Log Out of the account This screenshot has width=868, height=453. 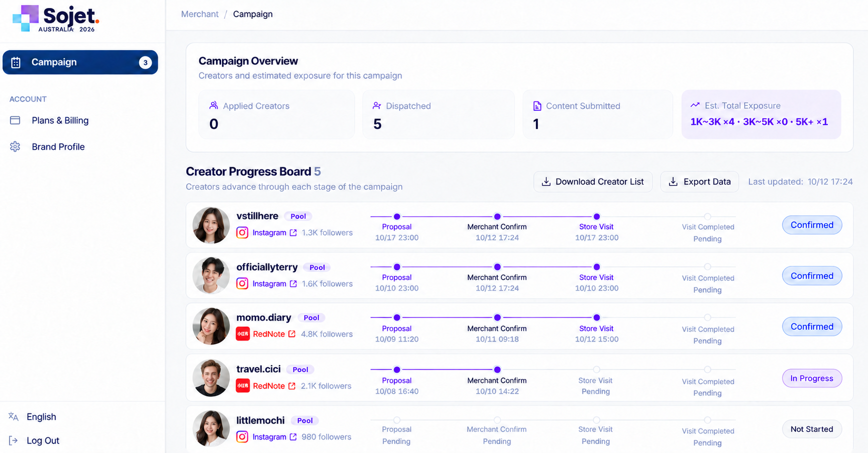click(x=43, y=440)
